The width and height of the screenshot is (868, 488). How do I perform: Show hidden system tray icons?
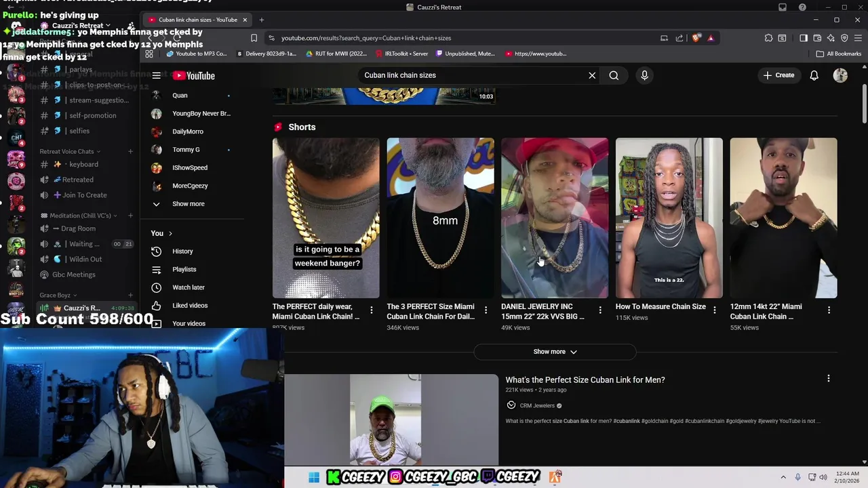click(x=783, y=478)
